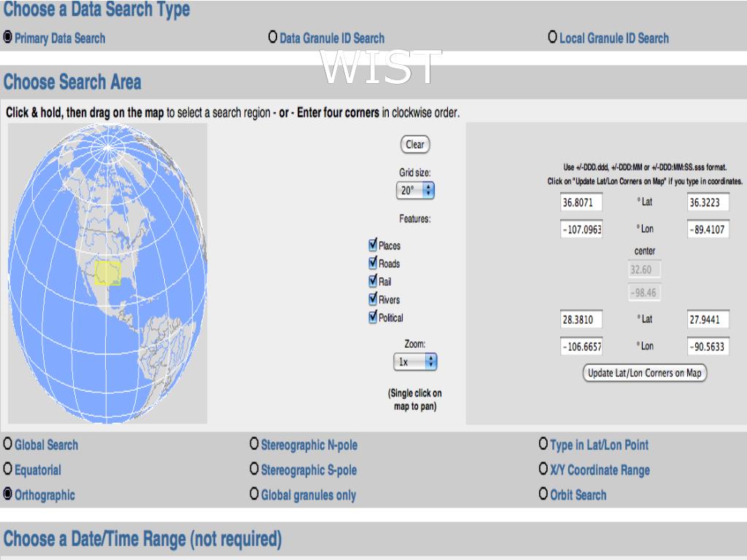Click the yellow search region on the globe
Screen dimensions: 747x560
[108, 273]
